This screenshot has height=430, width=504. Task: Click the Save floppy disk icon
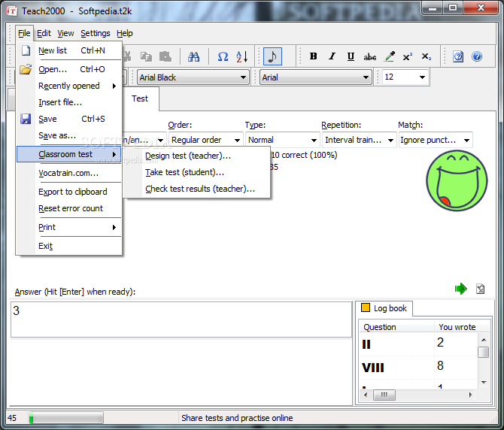coord(26,119)
